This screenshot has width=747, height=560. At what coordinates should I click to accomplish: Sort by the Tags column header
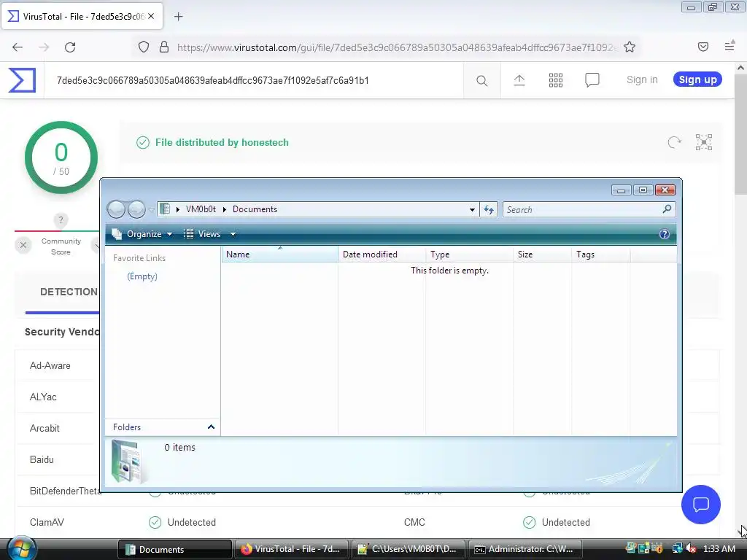pyautogui.click(x=601, y=254)
